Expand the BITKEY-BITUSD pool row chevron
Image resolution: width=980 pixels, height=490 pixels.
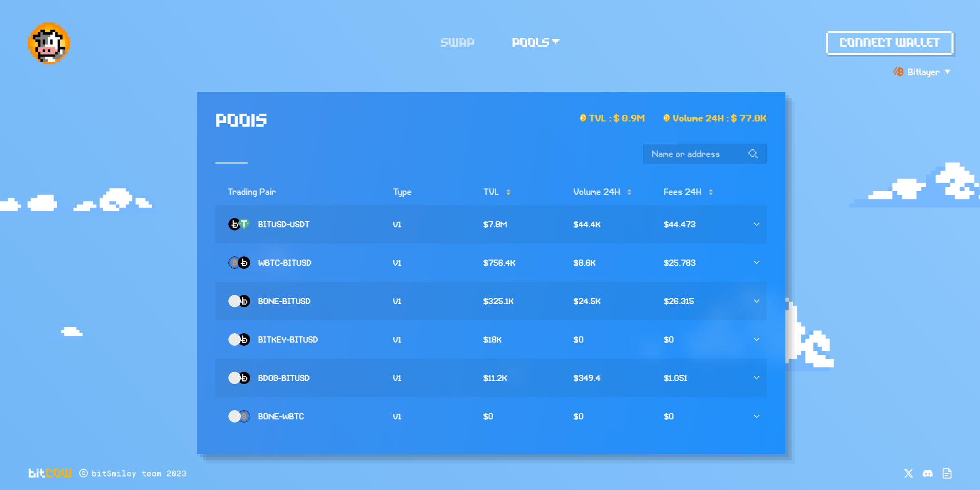click(757, 339)
